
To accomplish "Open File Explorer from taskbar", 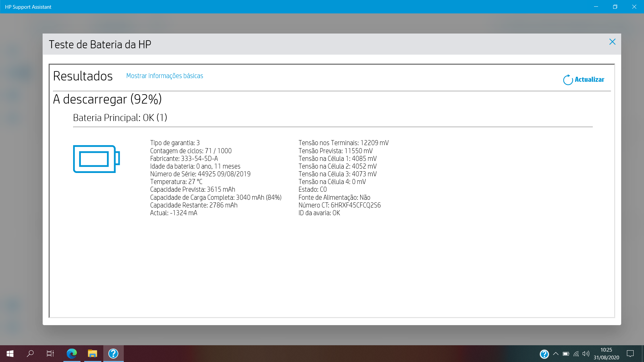I will click(93, 354).
